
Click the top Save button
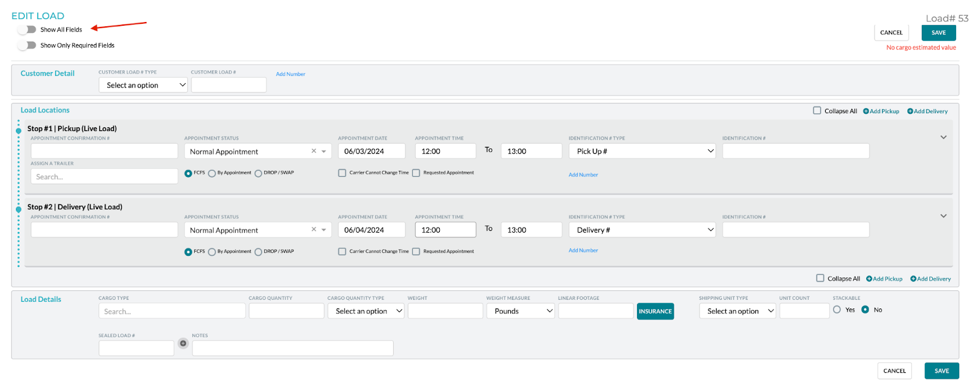point(938,33)
